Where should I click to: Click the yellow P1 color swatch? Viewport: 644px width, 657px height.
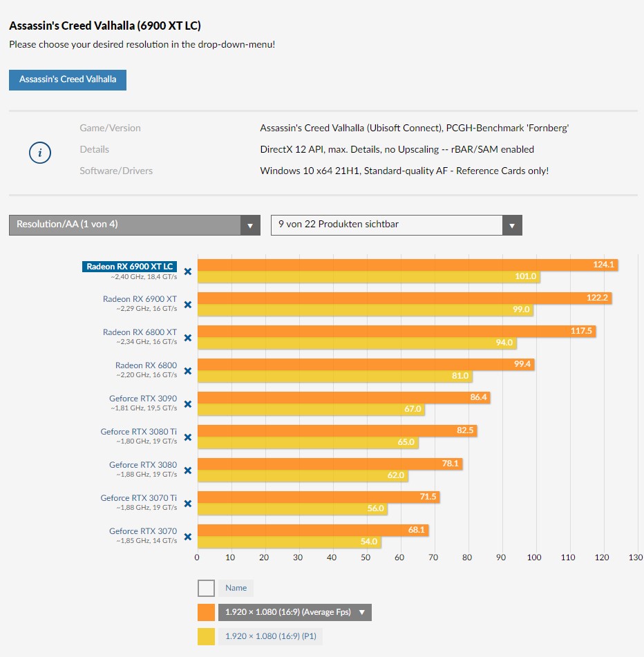point(206,636)
